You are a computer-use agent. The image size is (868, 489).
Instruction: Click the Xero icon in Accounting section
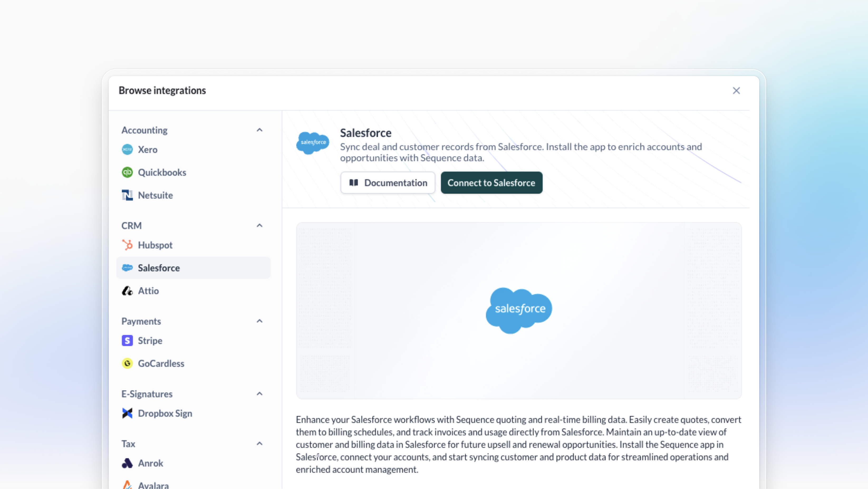pyautogui.click(x=127, y=150)
